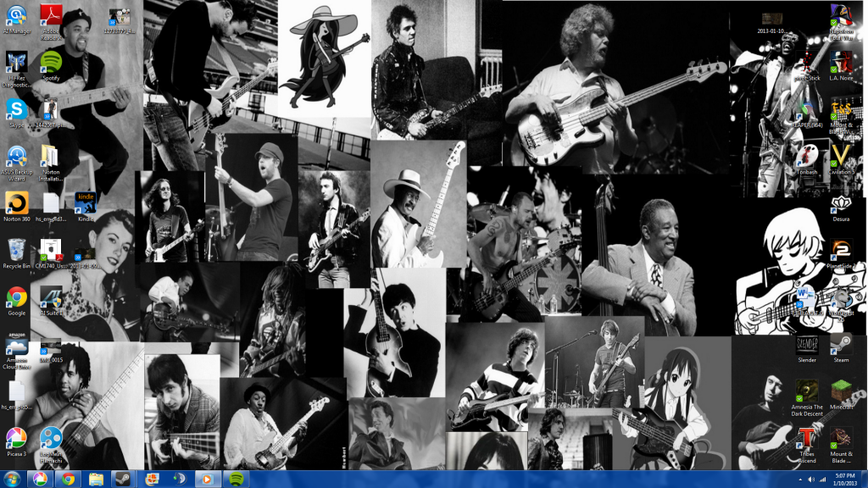Open the Slender desktop icon
The image size is (868, 488).
point(807,348)
